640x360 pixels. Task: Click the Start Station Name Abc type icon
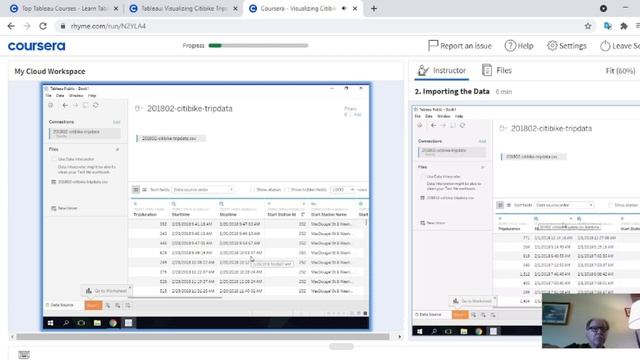[x=313, y=204]
